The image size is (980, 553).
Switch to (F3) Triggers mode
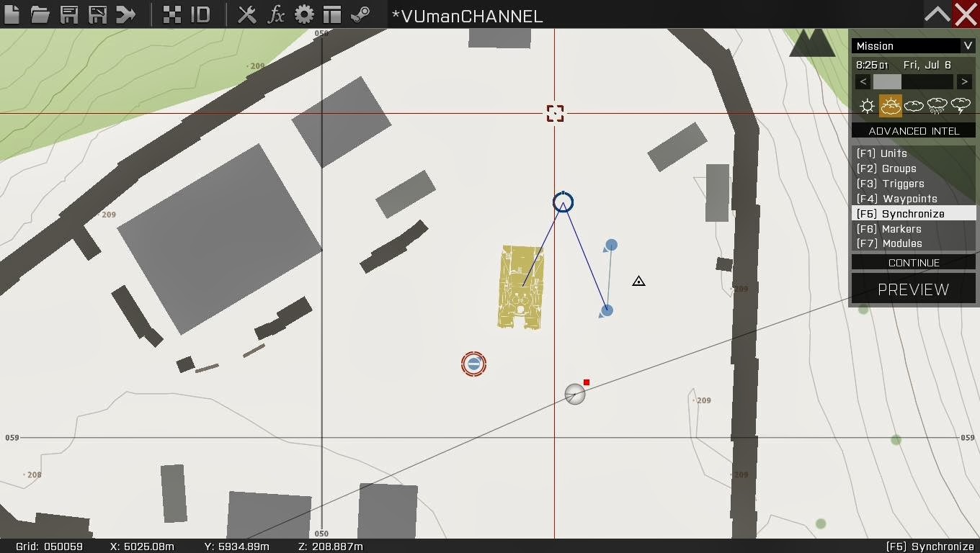pos(913,184)
